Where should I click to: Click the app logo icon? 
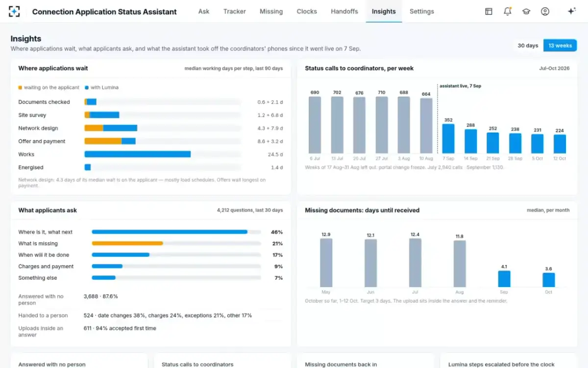pyautogui.click(x=14, y=11)
